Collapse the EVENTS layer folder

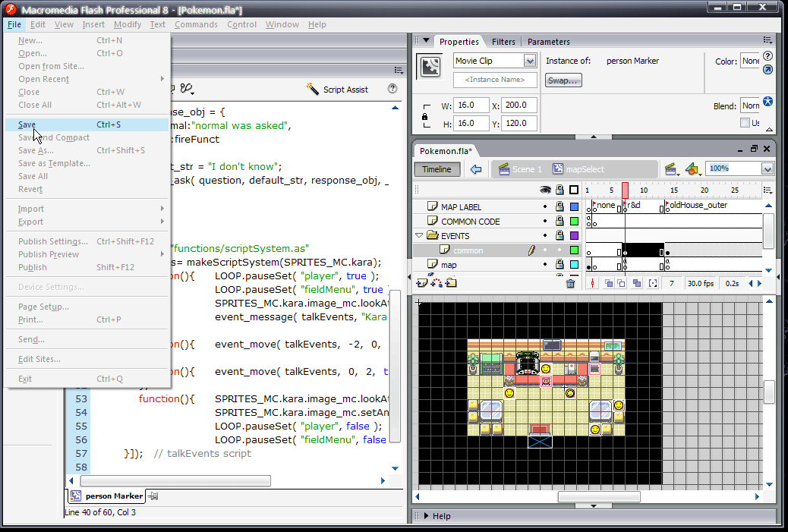419,236
